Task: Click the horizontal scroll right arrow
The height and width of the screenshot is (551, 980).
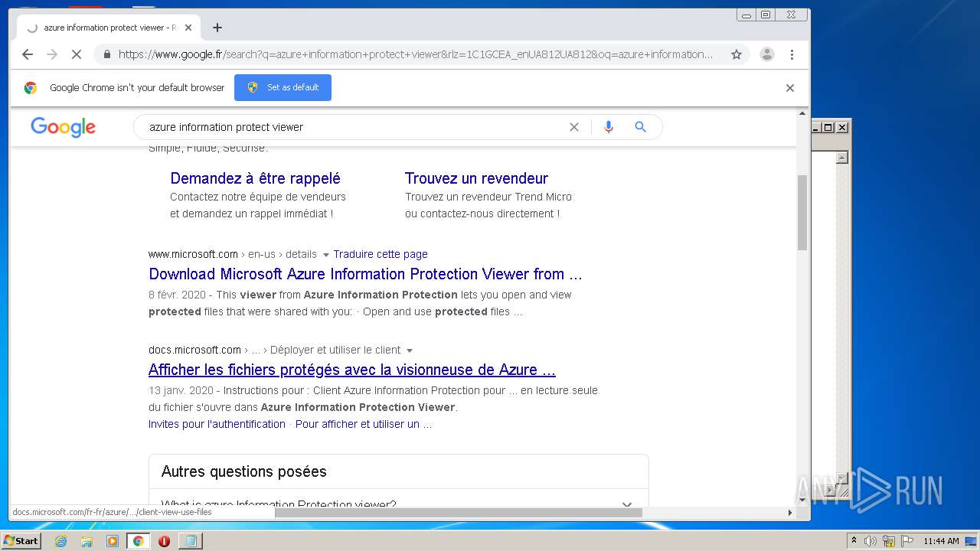Action: (x=790, y=513)
